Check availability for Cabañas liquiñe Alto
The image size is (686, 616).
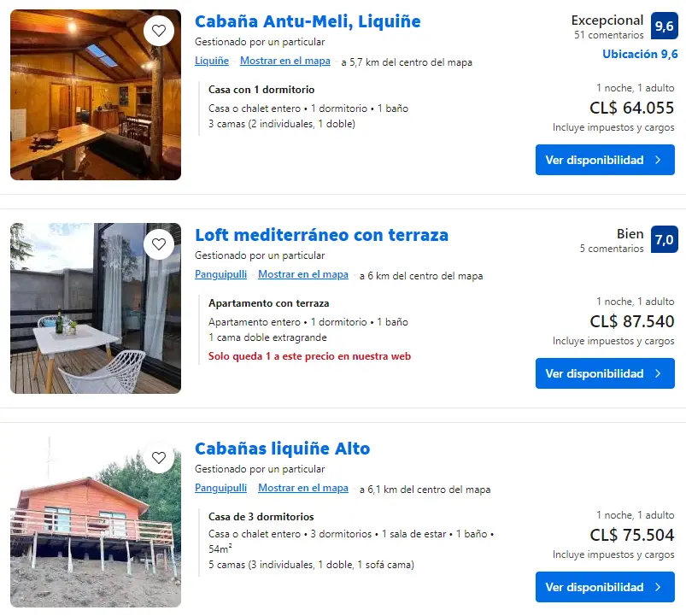(604, 587)
